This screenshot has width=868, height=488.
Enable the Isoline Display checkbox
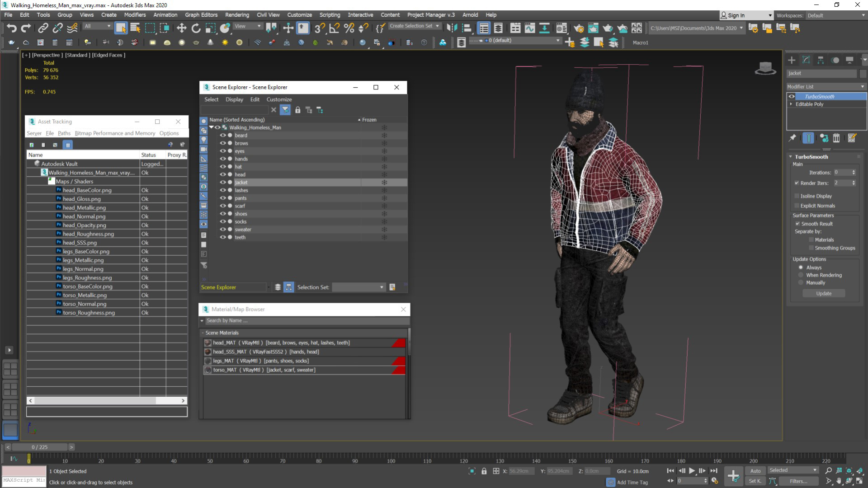point(797,196)
